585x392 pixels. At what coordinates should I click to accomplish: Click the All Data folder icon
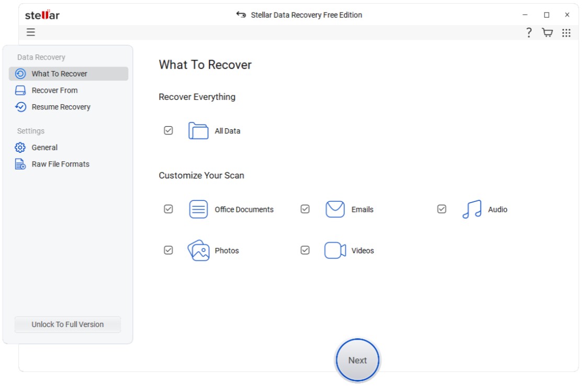point(198,131)
